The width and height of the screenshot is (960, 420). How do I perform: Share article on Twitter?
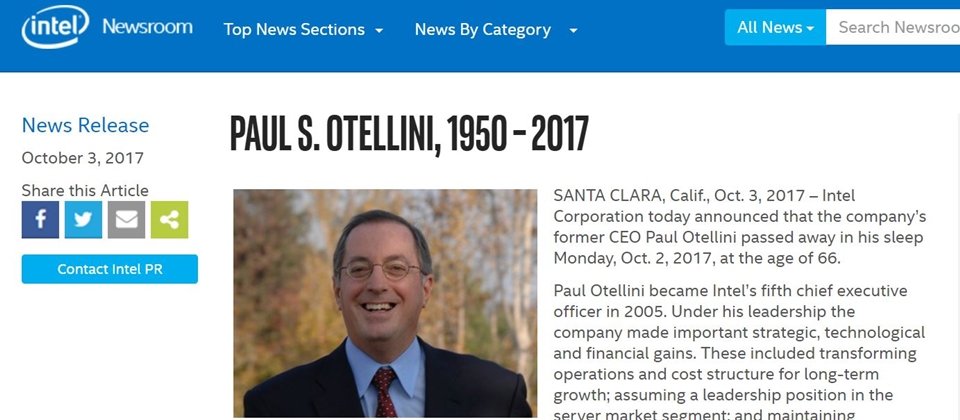point(83,220)
